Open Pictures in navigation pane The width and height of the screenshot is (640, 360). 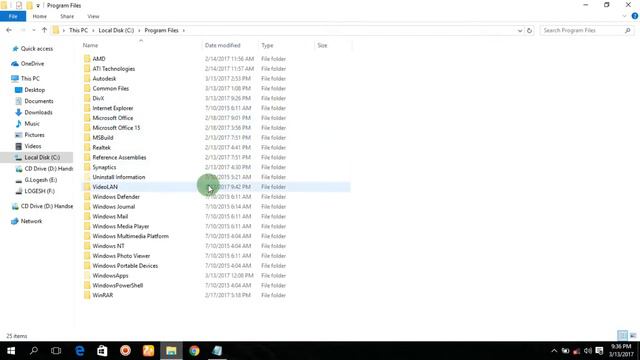coord(34,135)
